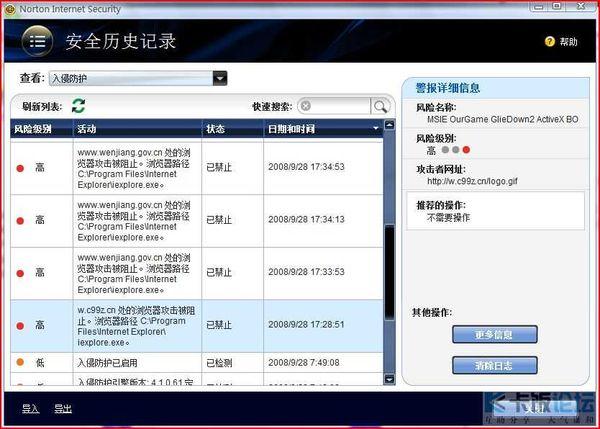Sort by the 日期和时间 column header
600x429 pixels.
coord(323,129)
